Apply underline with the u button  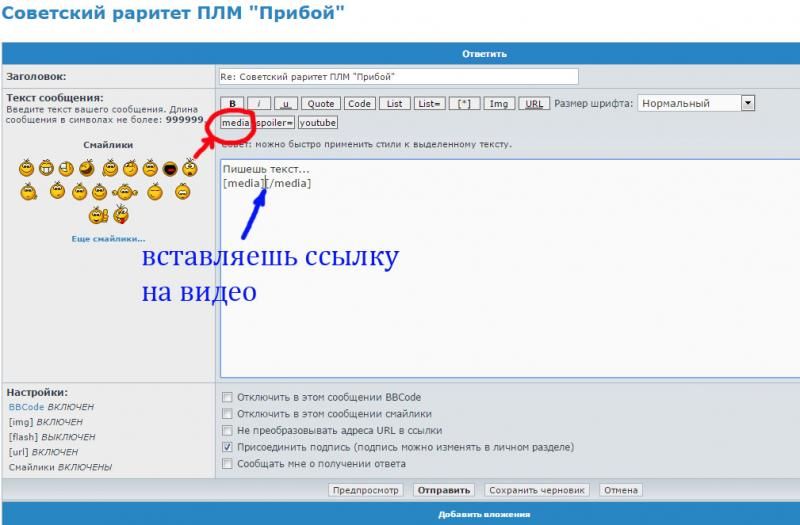coord(286,104)
